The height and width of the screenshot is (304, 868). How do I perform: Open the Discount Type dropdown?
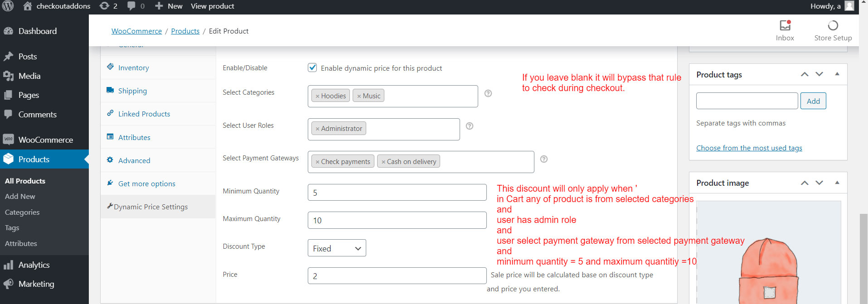click(337, 248)
